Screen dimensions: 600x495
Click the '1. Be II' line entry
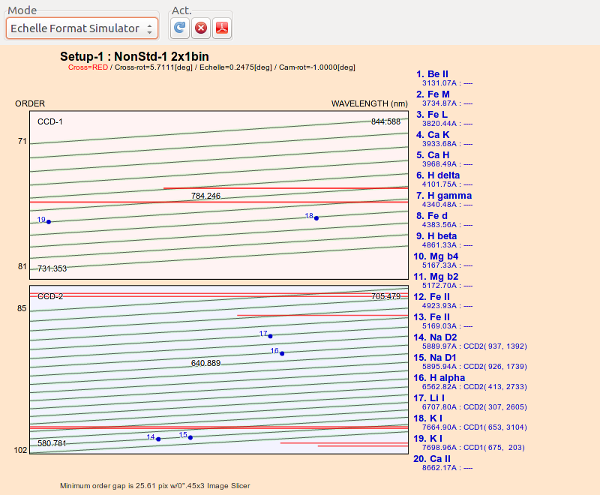click(x=444, y=78)
